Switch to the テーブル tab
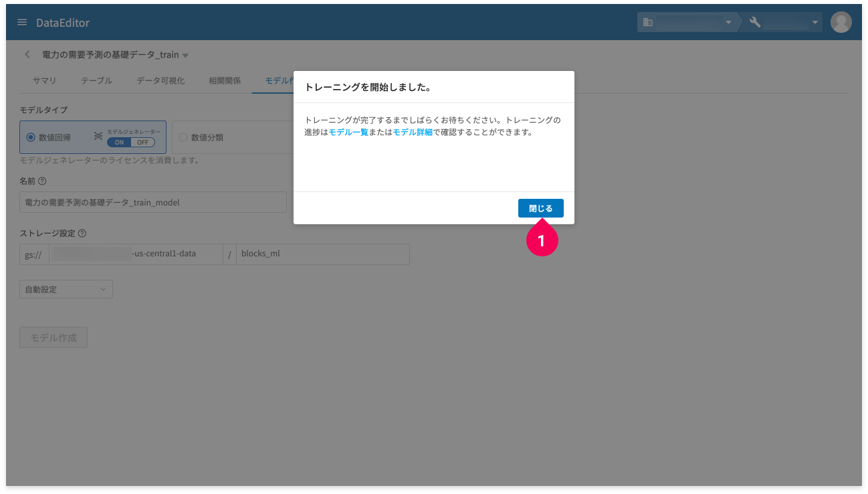868x494 pixels. coord(96,80)
